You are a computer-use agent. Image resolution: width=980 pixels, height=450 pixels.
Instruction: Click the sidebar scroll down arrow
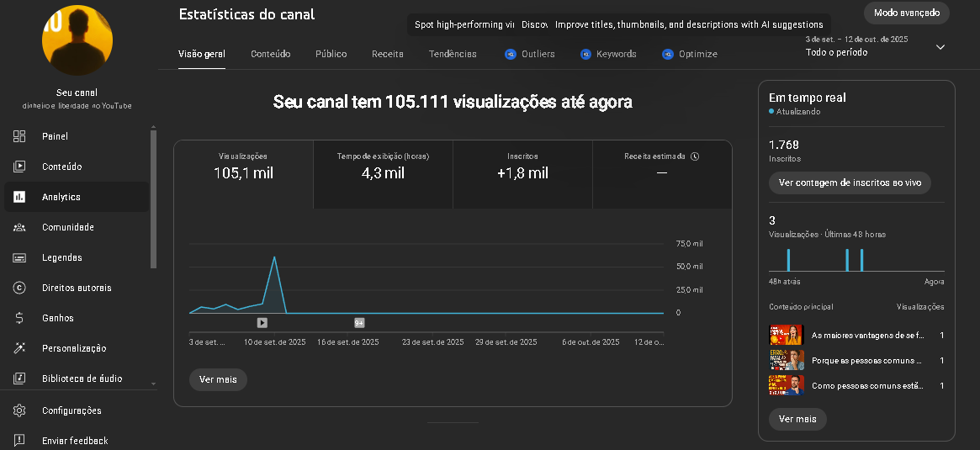click(154, 384)
